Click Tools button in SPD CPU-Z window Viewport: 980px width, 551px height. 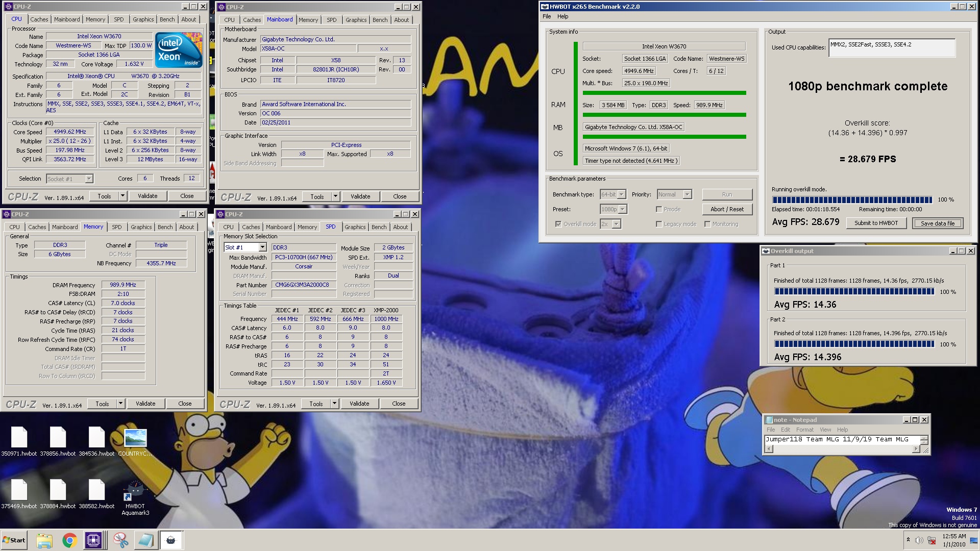coord(316,404)
